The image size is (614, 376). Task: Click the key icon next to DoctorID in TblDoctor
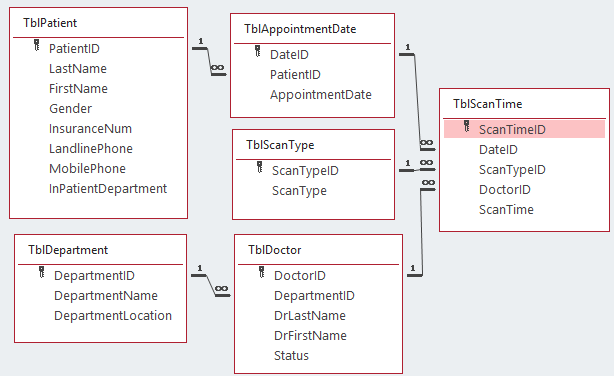pos(262,272)
